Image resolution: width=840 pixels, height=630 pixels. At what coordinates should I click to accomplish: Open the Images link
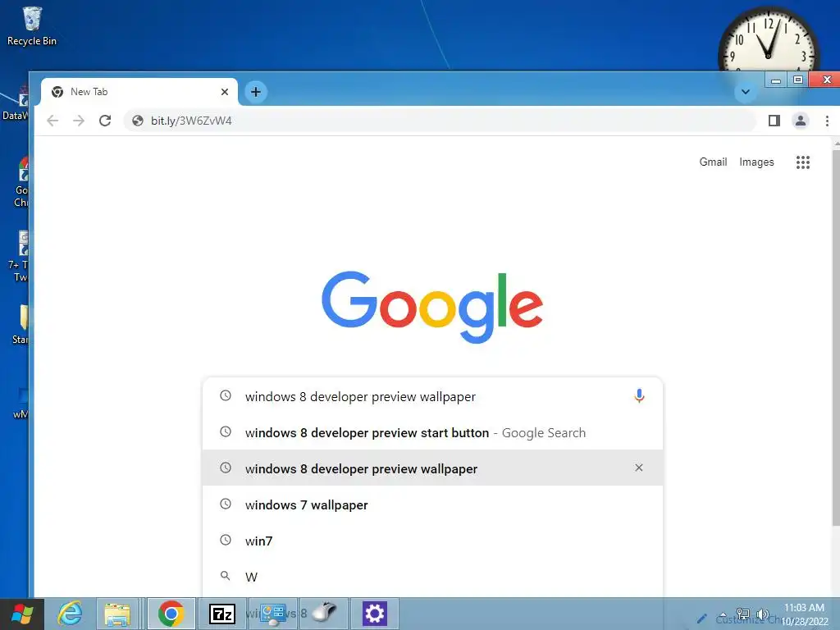[x=756, y=162]
